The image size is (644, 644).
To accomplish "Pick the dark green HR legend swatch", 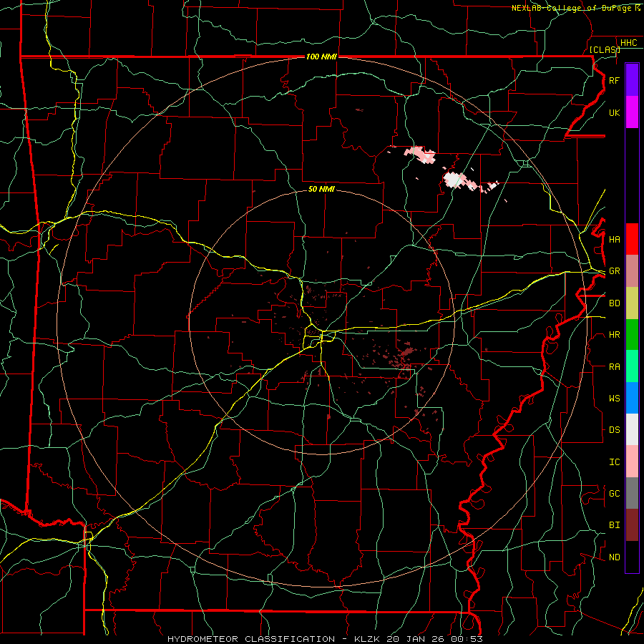I will (x=632, y=335).
